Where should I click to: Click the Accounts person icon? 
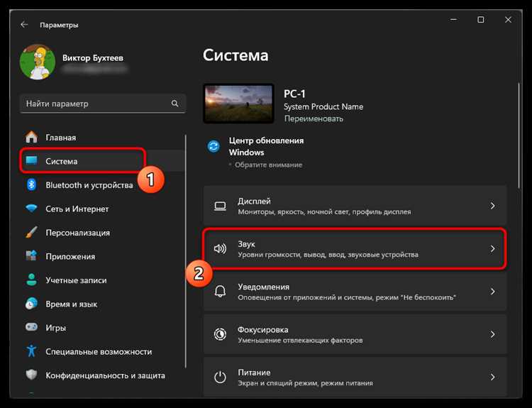coord(31,280)
